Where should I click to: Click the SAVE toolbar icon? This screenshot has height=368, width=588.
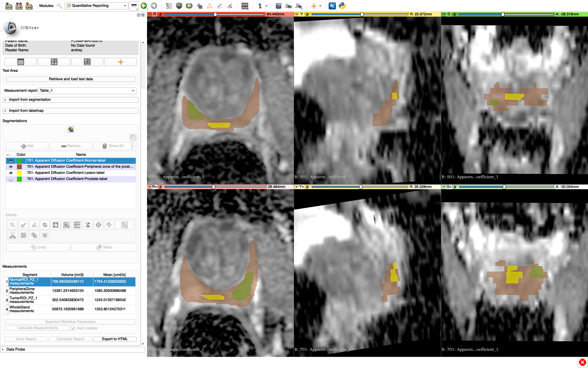(x=29, y=6)
